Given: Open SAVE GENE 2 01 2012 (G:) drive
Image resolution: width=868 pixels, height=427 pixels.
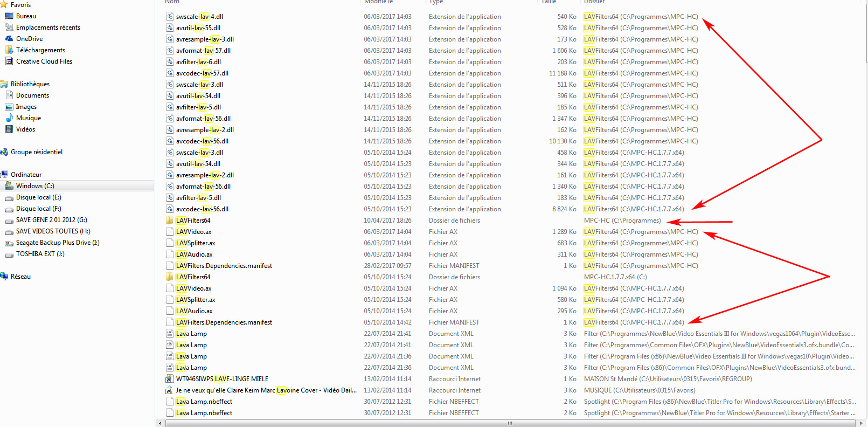Looking at the screenshot, I should pos(51,220).
